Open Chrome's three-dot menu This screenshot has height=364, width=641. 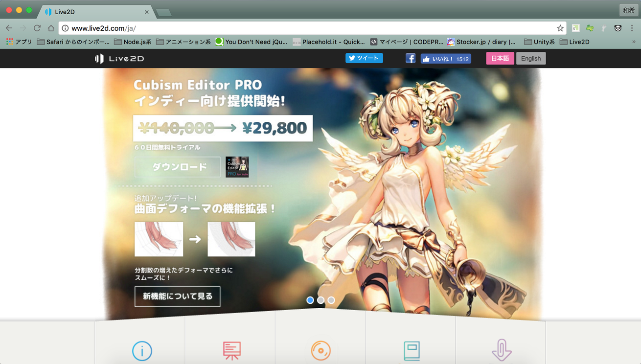coord(632,28)
